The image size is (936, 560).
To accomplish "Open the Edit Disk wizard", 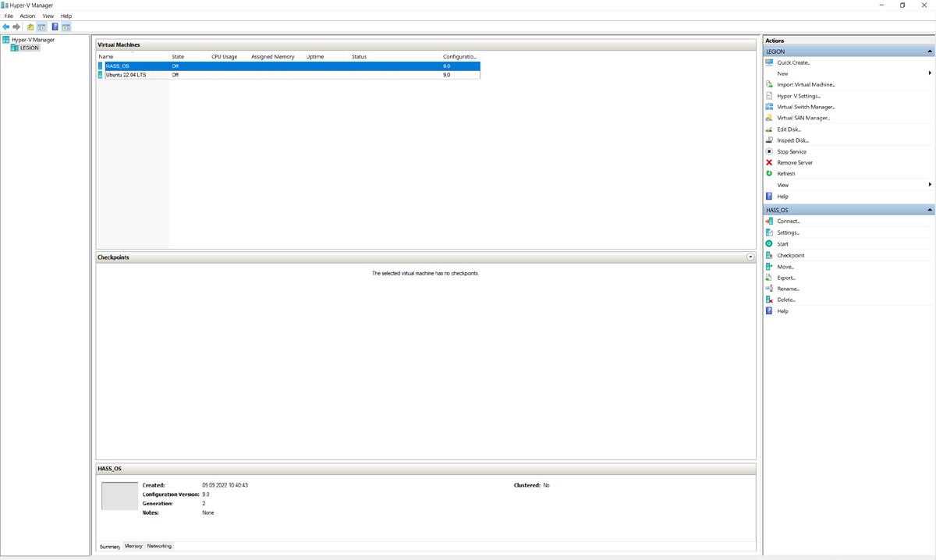I will pos(789,129).
